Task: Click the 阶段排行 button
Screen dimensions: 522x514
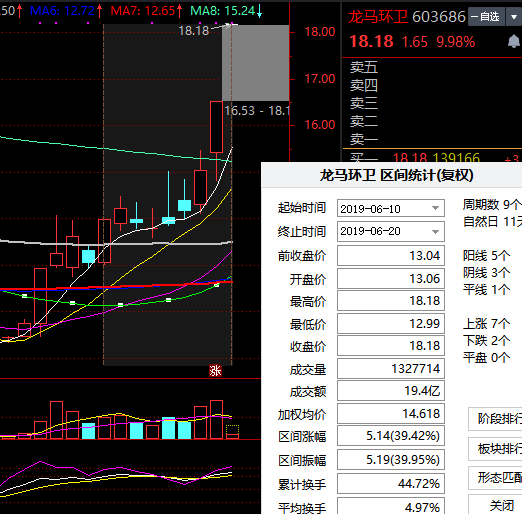Action: pos(495,419)
